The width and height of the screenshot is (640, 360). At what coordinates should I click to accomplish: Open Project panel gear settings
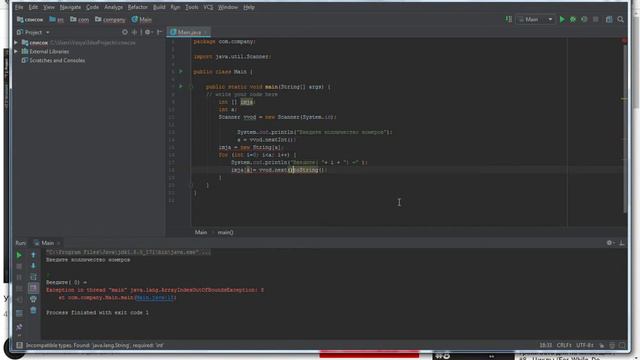coord(148,32)
